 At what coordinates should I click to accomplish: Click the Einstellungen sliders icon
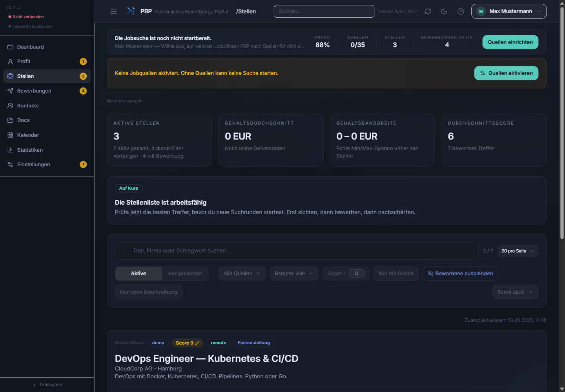click(10, 164)
